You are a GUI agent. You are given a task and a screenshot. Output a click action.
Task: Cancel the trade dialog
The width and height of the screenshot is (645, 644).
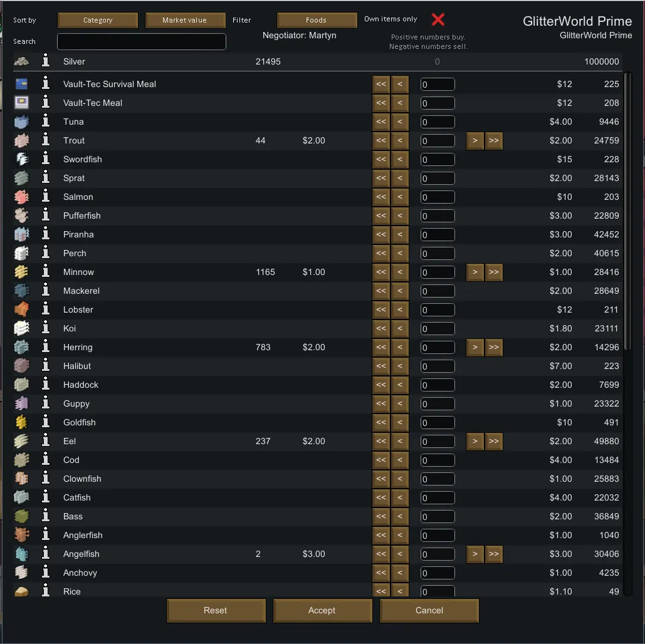click(429, 610)
